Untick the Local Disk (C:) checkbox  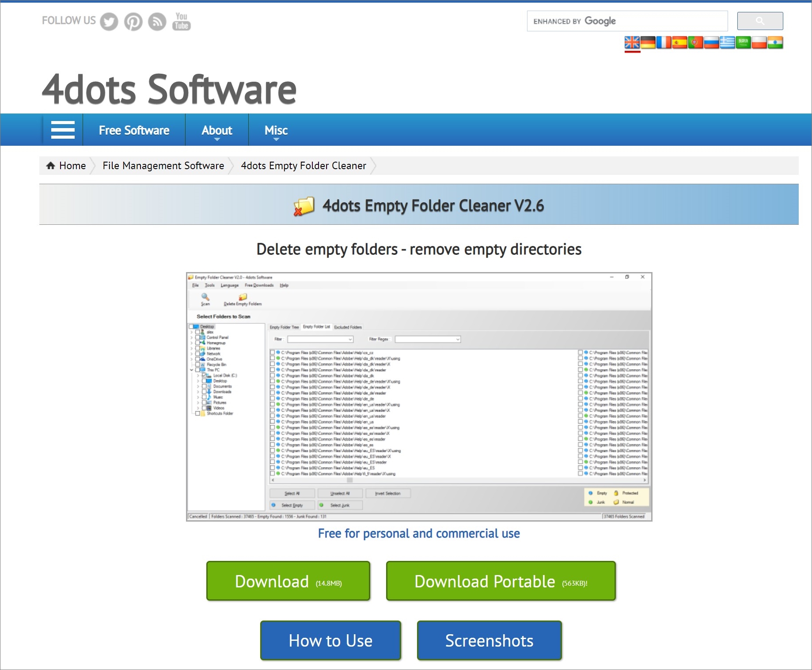204,375
